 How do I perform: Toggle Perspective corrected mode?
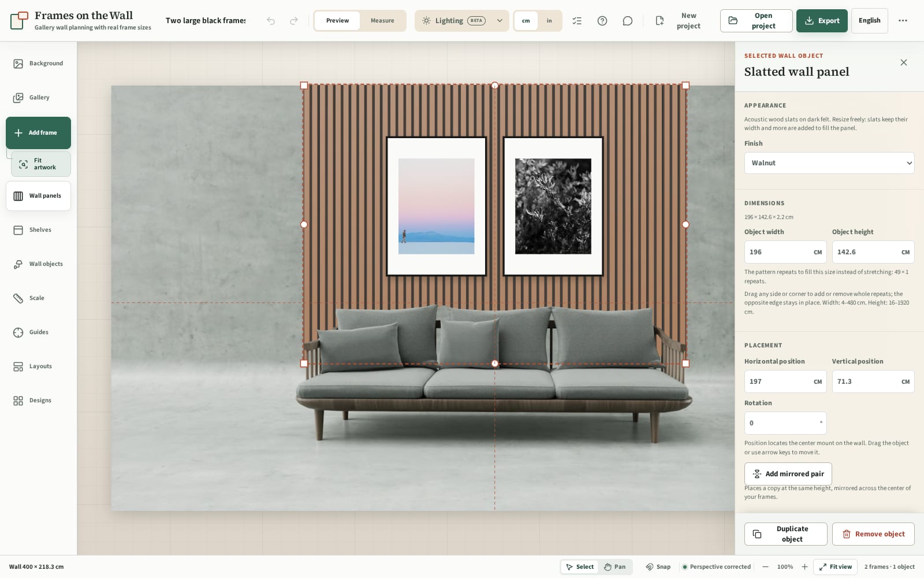[716, 567]
